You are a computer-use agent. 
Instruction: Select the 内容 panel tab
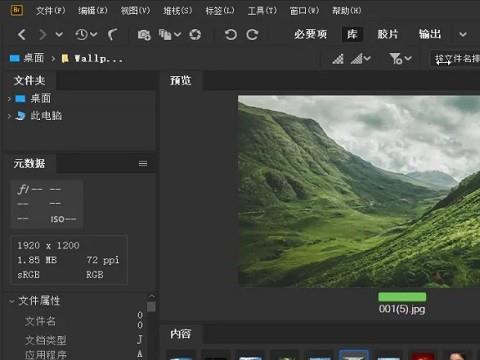click(x=180, y=334)
